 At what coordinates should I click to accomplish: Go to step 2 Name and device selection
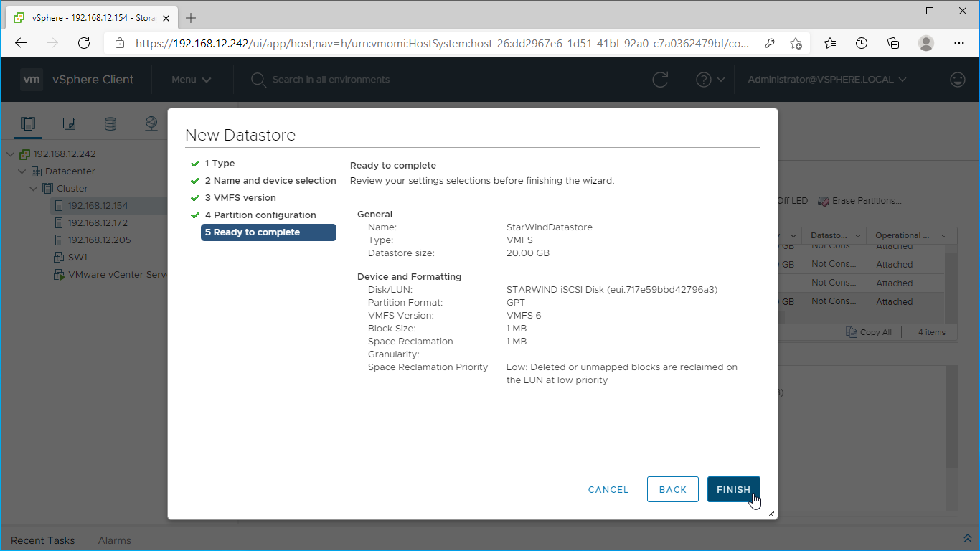click(270, 181)
